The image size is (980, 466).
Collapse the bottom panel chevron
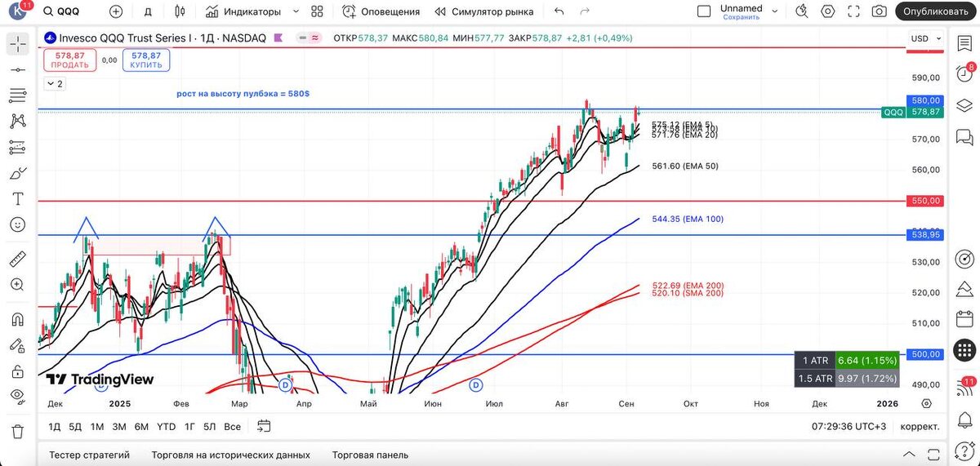point(909,455)
